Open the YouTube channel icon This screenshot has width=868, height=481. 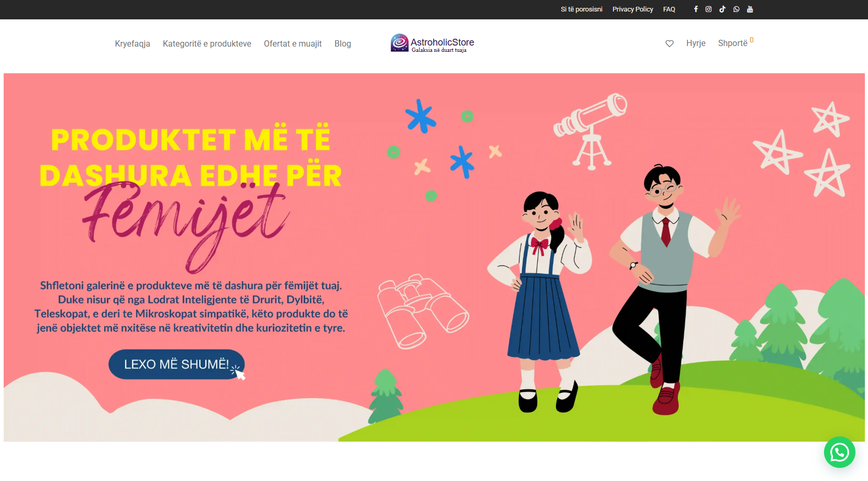coord(750,9)
